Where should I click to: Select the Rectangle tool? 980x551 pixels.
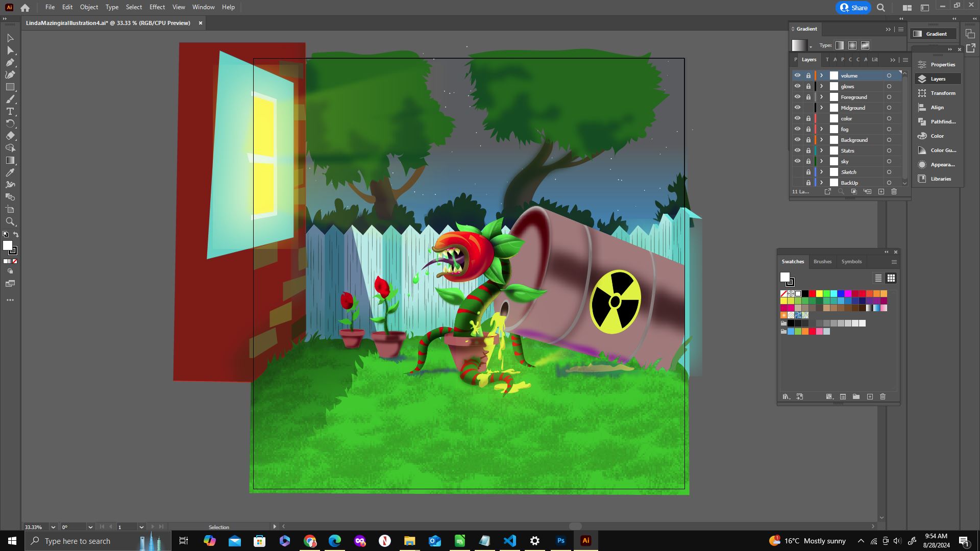tap(10, 87)
